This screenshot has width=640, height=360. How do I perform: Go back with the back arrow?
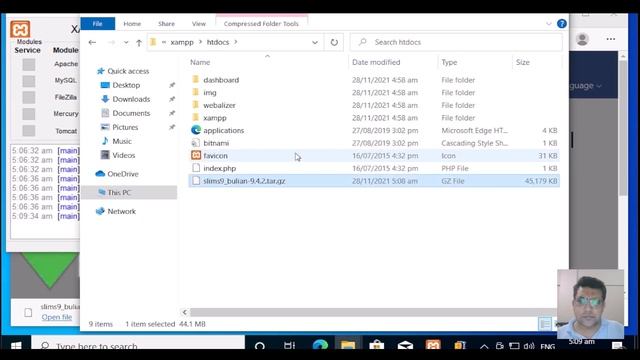(x=92, y=42)
